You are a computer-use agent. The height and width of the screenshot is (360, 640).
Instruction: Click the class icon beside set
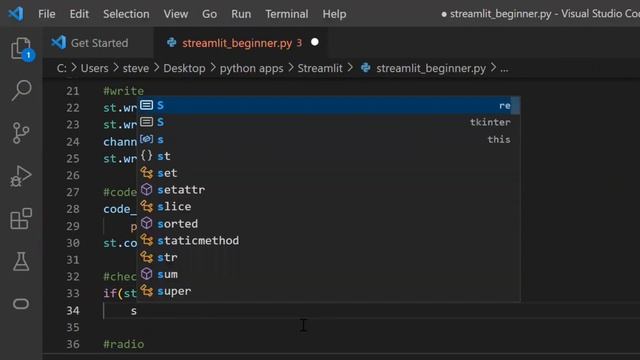[x=147, y=173]
